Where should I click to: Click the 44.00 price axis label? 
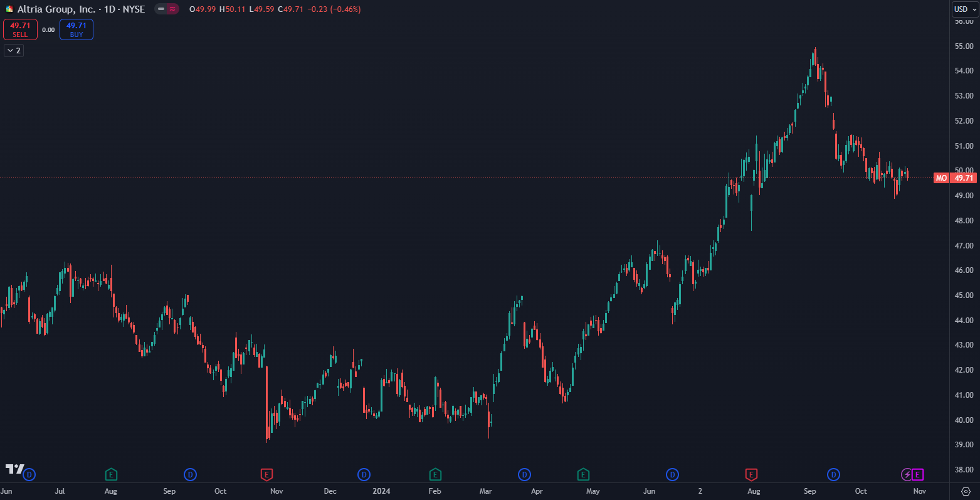click(x=964, y=321)
